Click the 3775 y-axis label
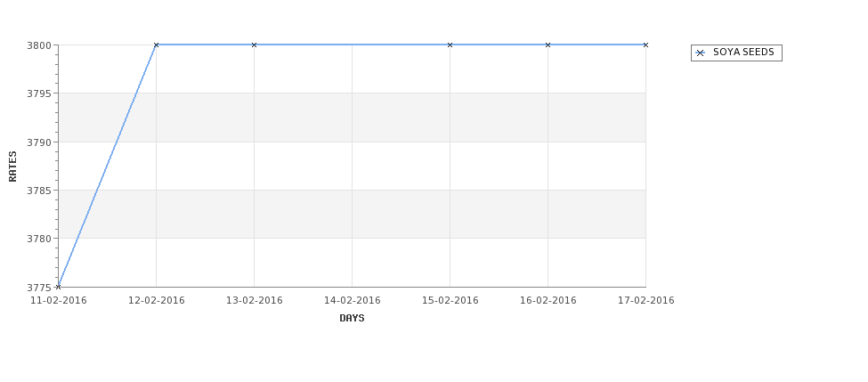The height and width of the screenshot is (382, 868). click(39, 288)
